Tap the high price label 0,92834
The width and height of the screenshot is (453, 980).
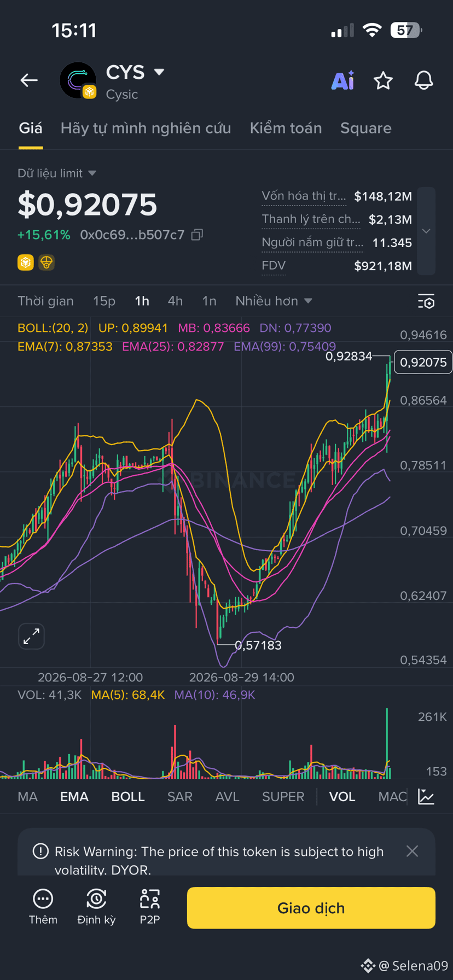point(349,357)
